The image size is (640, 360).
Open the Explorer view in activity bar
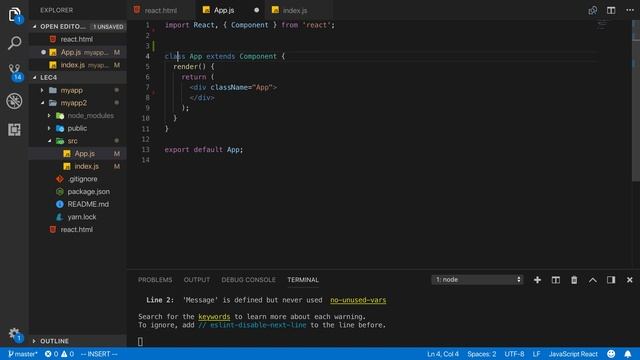pos(14,15)
